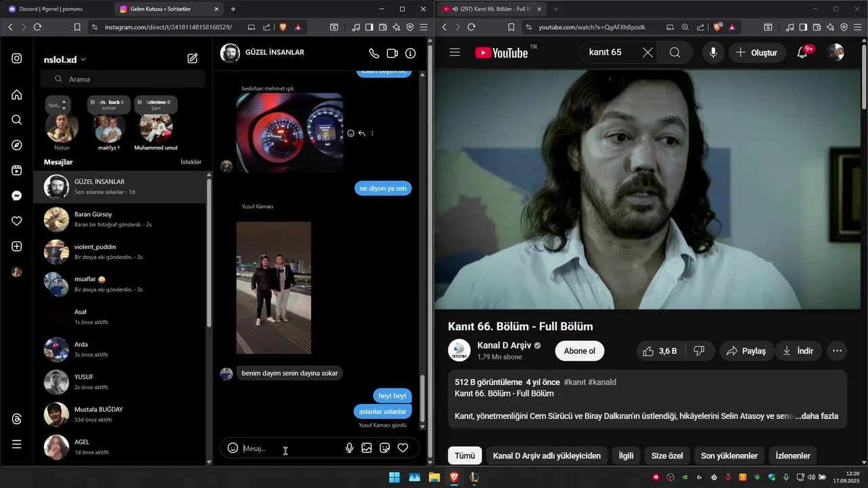The height and width of the screenshot is (488, 868).
Task: Select the Son yüklenenler filter chip
Action: pyautogui.click(x=729, y=455)
